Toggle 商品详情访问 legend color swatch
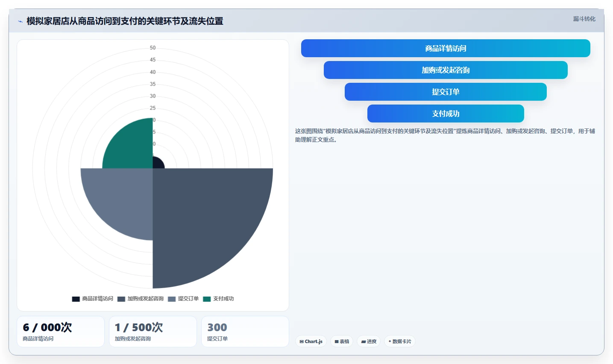 pos(76,299)
